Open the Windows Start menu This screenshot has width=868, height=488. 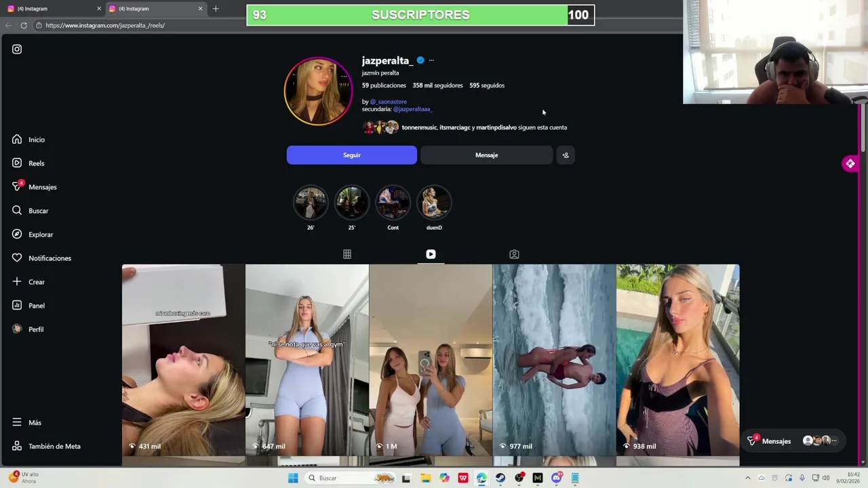tap(293, 478)
